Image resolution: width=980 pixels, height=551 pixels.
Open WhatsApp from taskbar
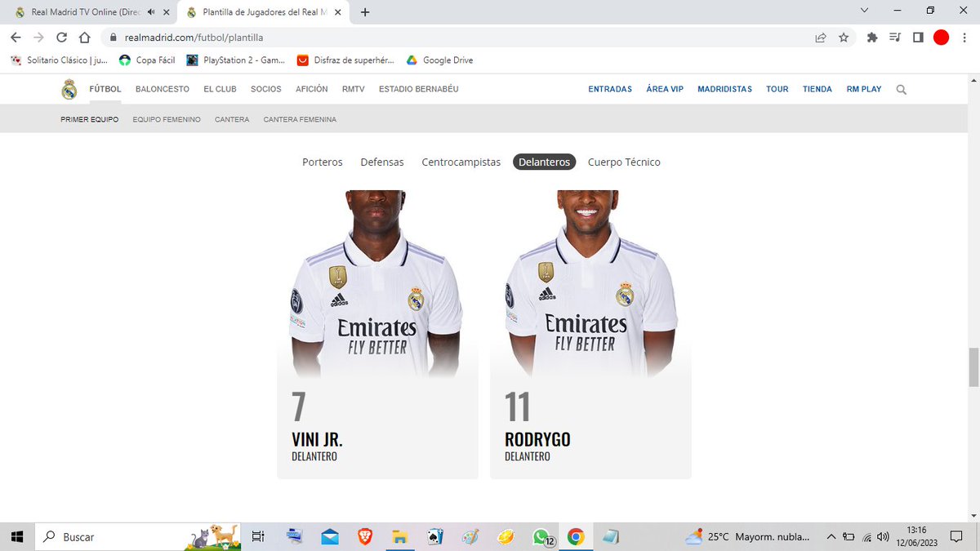tap(541, 537)
